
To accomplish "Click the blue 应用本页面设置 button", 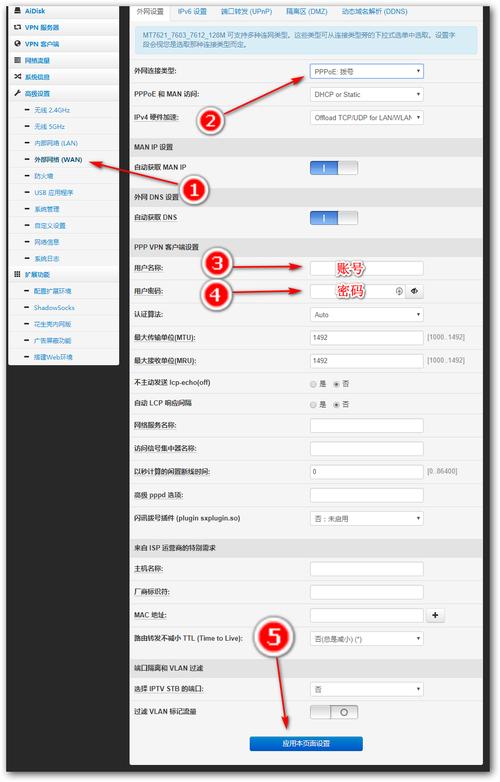I will (306, 743).
